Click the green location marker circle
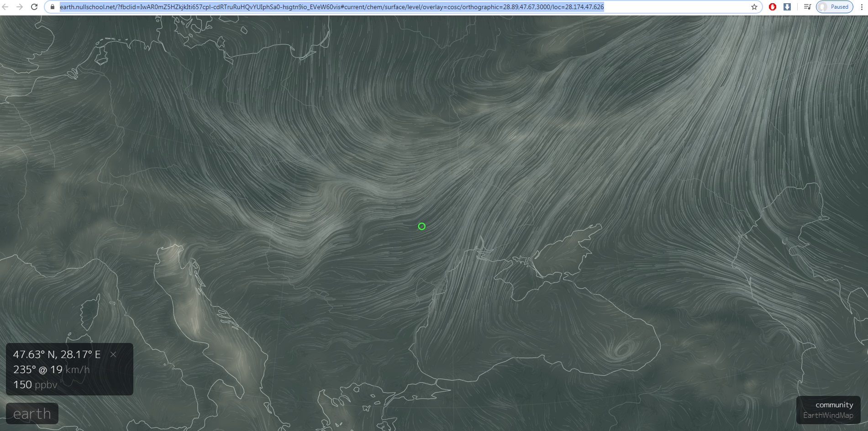The height and width of the screenshot is (431, 868). pyautogui.click(x=421, y=226)
